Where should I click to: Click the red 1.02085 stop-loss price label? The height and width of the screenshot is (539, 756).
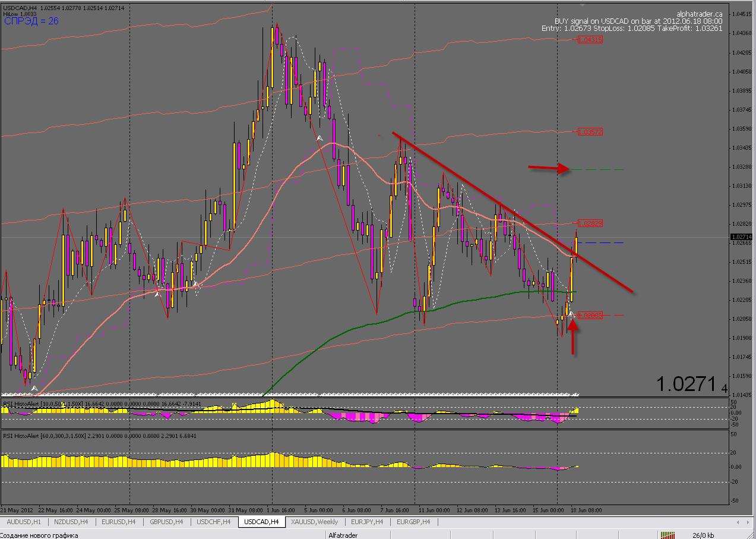point(590,316)
